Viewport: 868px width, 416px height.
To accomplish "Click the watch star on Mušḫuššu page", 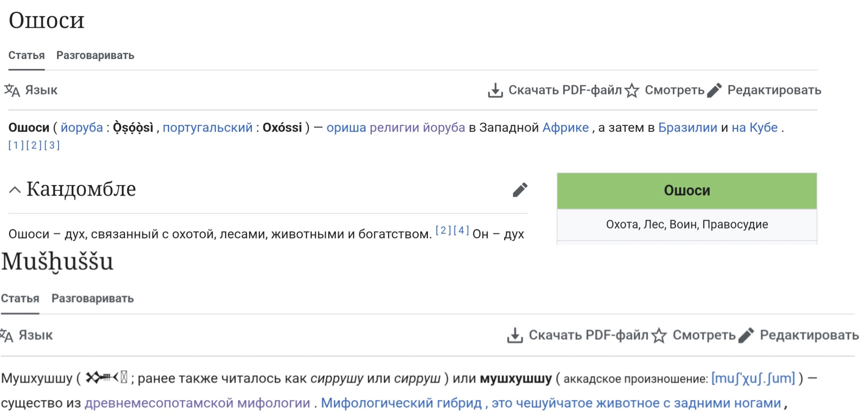I will tap(659, 335).
